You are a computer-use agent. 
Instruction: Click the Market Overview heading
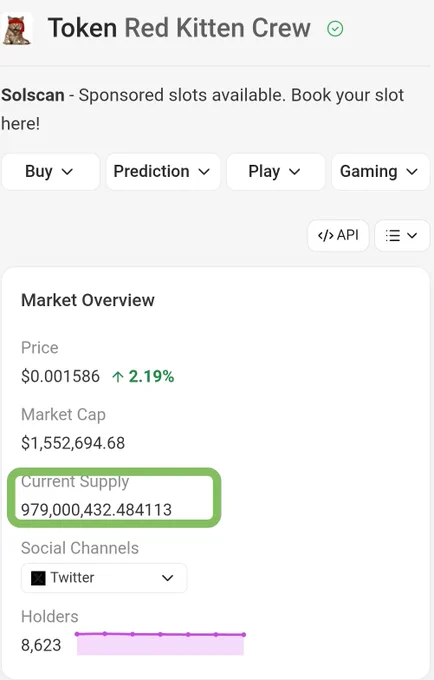click(x=88, y=300)
